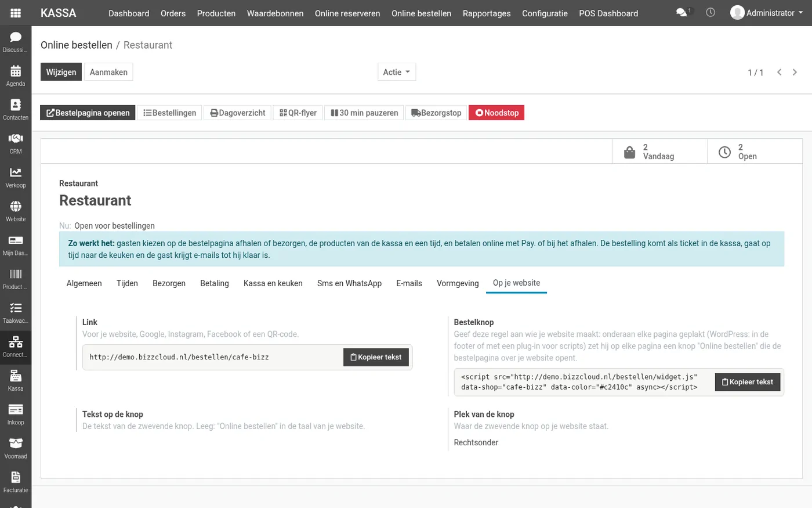Open Verkoop app in sidebar

[16, 178]
